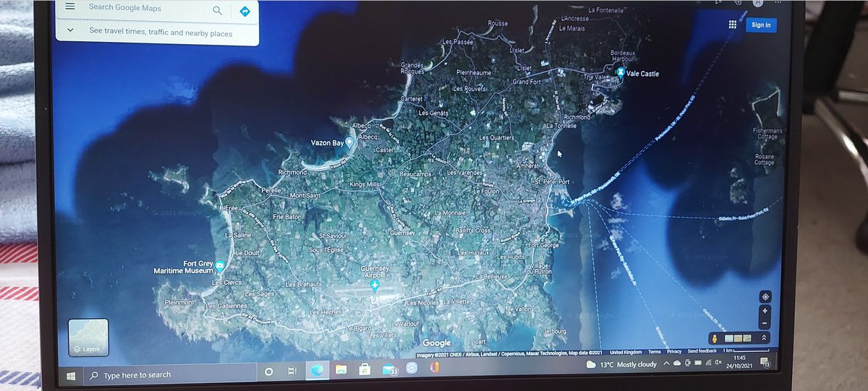This screenshot has width=868, height=391.
Task: Click the Pleinmont label
Action: tap(180, 302)
